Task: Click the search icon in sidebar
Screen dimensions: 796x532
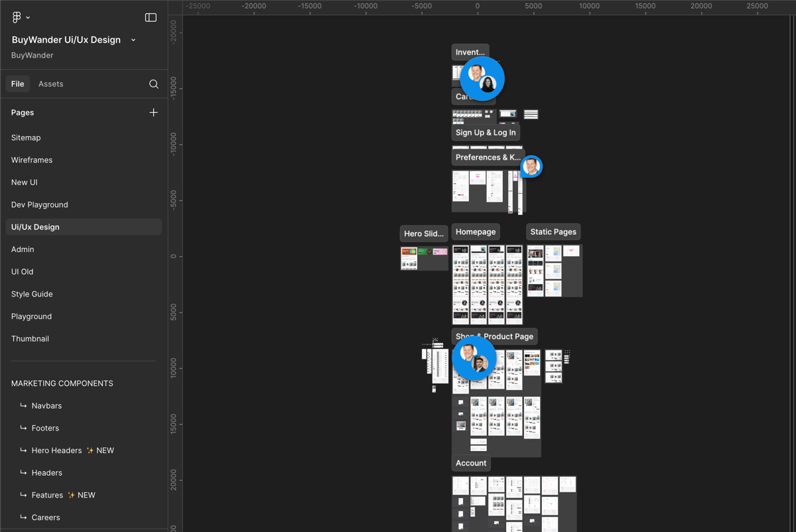Action: (153, 84)
